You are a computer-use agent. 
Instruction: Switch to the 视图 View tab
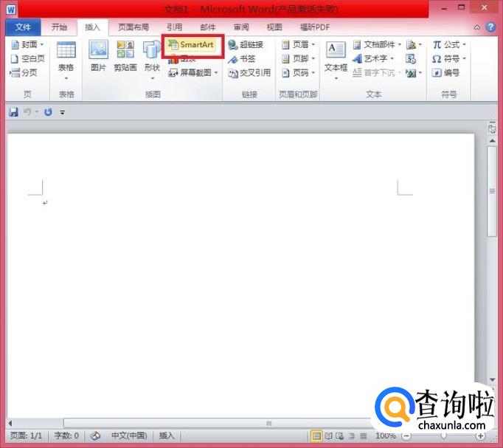(274, 27)
